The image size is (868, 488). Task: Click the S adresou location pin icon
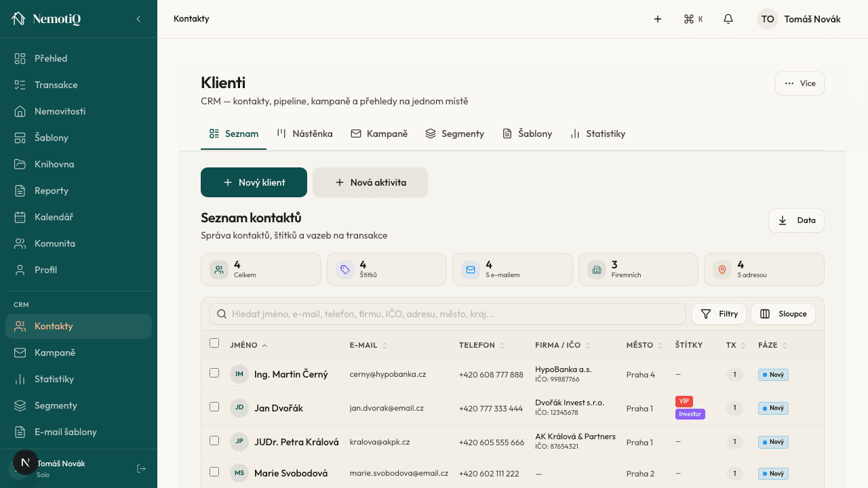click(722, 270)
